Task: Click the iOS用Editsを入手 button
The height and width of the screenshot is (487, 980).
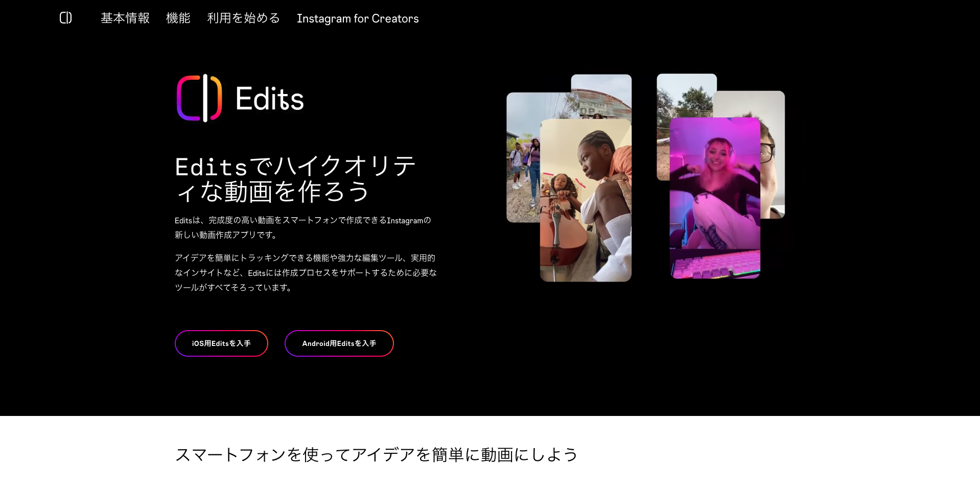Action: coord(221,343)
